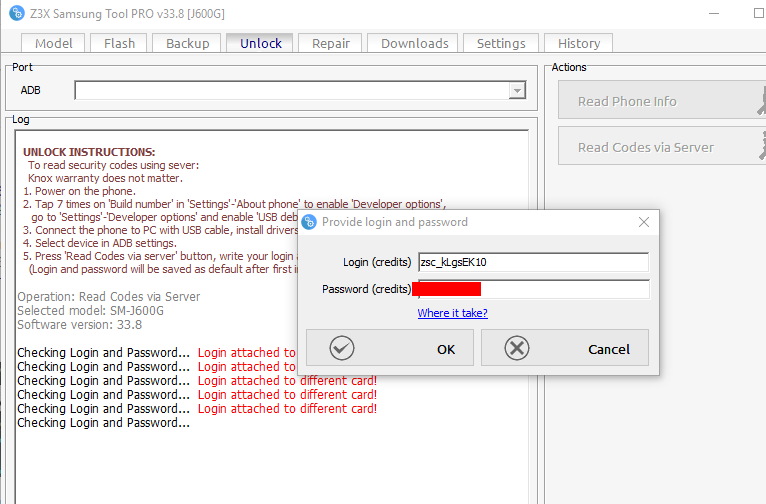Open the Backup tab
The image size is (766, 504).
(187, 43)
